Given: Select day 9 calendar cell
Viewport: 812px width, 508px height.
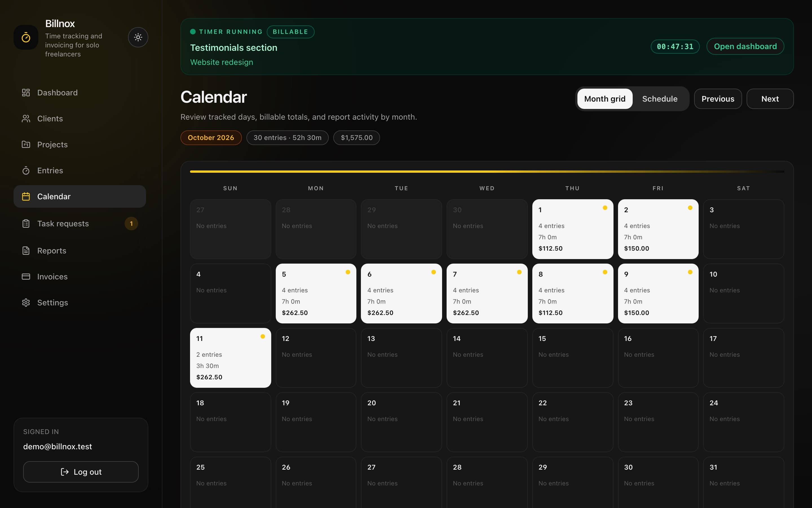Looking at the screenshot, I should [x=658, y=294].
